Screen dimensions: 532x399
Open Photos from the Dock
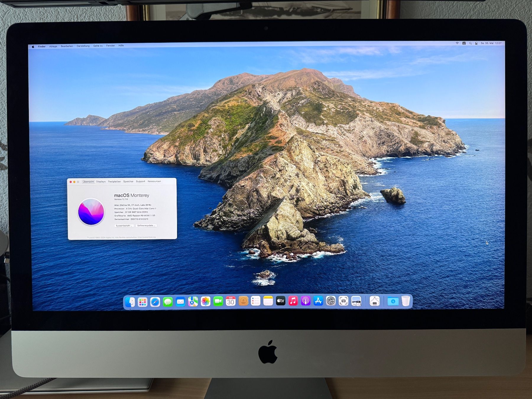[x=205, y=301]
